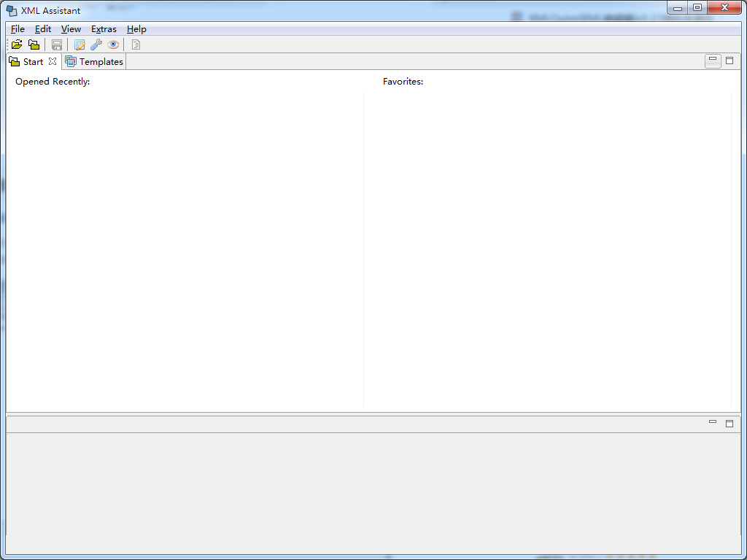This screenshot has height=560, width=747.
Task: Switch to the Templates tab
Action: [94, 61]
